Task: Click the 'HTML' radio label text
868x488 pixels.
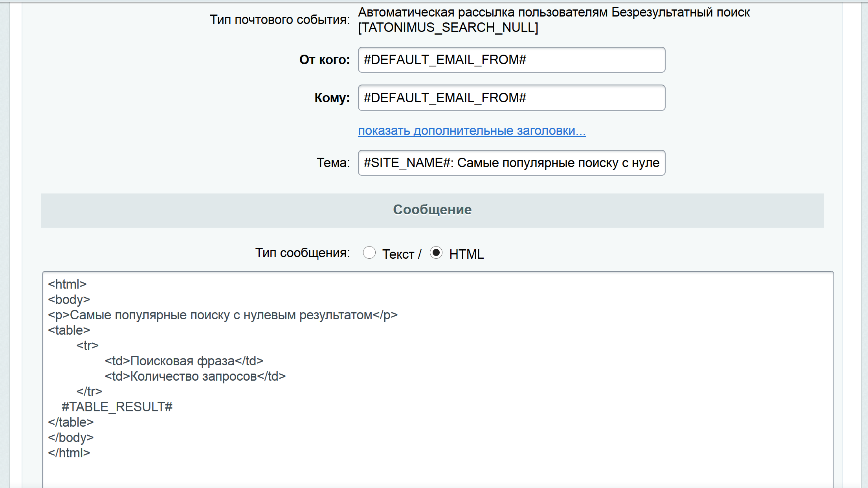Action: click(466, 254)
